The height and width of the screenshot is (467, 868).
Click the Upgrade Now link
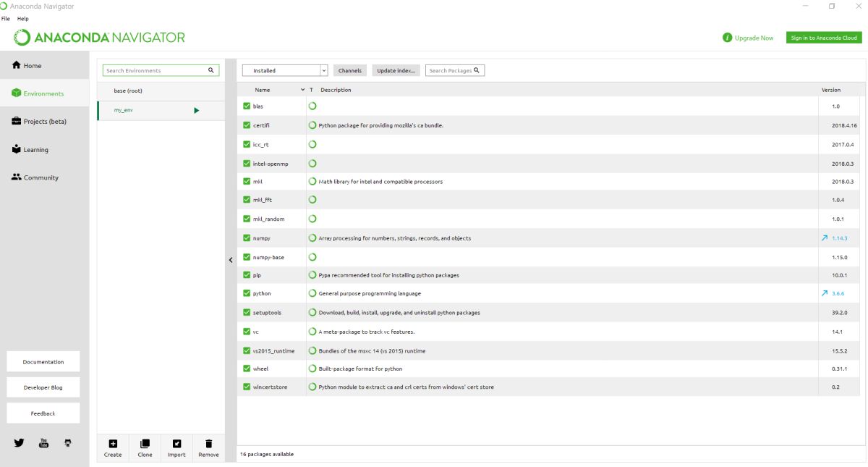click(x=754, y=38)
